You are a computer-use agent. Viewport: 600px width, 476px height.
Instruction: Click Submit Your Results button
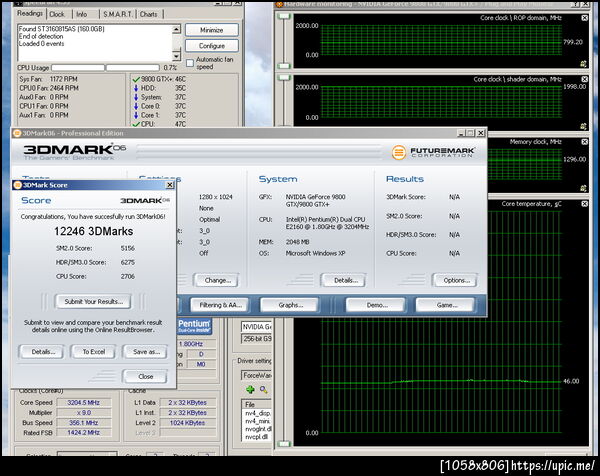[x=93, y=302]
